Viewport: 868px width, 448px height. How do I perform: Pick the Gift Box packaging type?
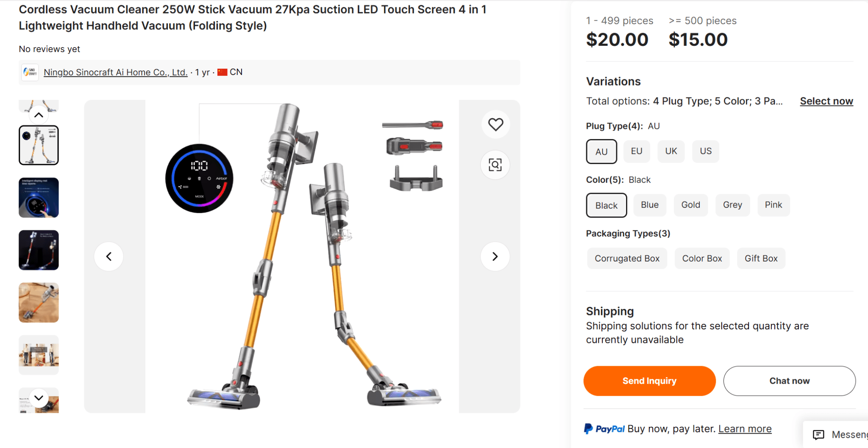pyautogui.click(x=761, y=259)
